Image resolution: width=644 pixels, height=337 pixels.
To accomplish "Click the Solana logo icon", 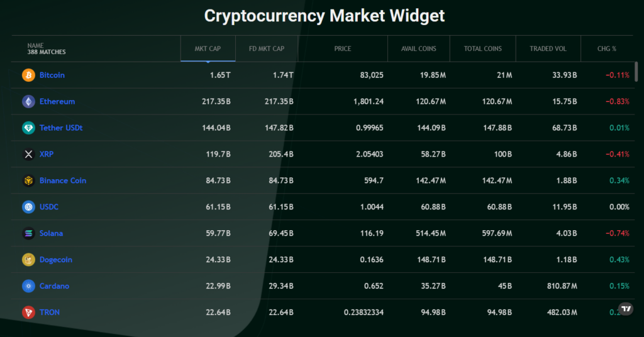I will (28, 234).
